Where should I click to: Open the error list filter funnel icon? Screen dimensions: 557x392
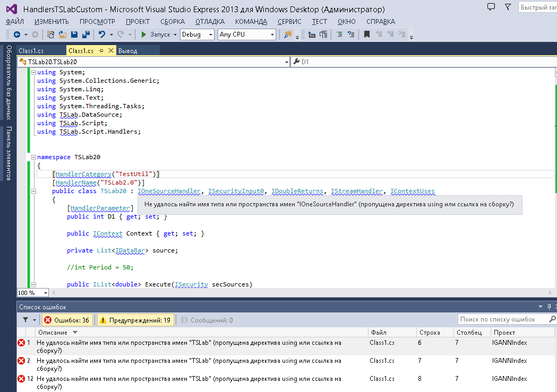25,320
